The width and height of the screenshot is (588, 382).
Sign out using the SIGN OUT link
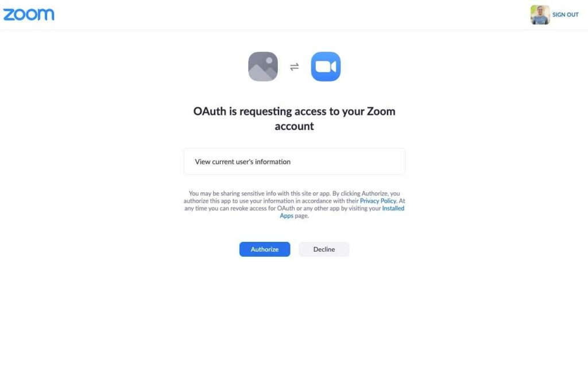(565, 14)
